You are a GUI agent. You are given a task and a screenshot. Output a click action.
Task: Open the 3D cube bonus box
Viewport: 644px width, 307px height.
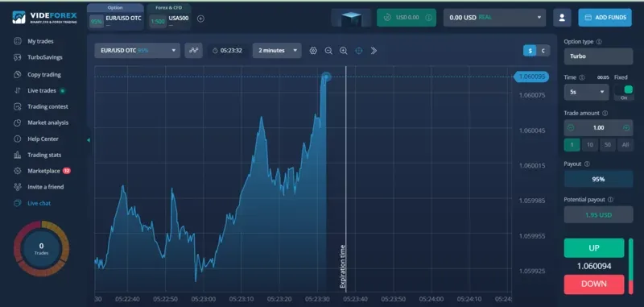point(351,18)
